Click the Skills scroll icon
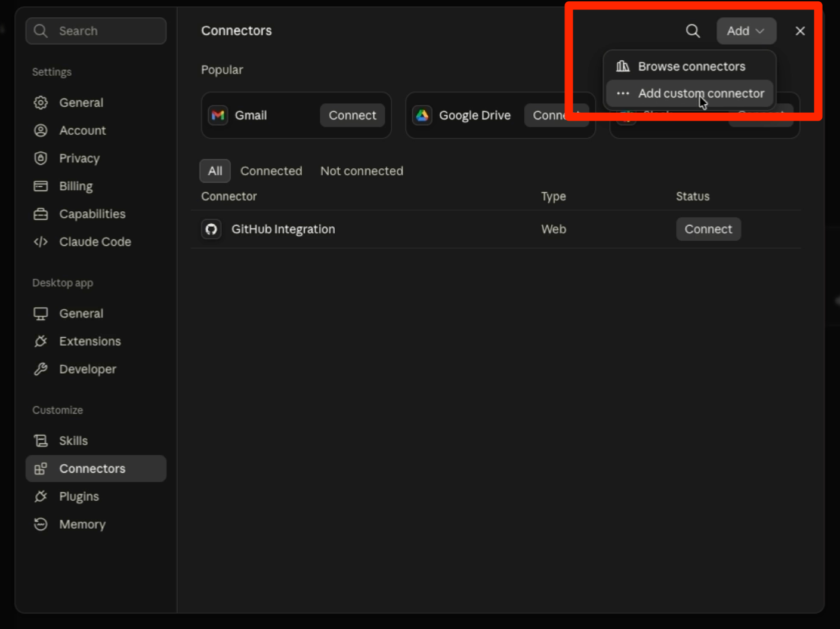This screenshot has width=840, height=629. pos(41,441)
